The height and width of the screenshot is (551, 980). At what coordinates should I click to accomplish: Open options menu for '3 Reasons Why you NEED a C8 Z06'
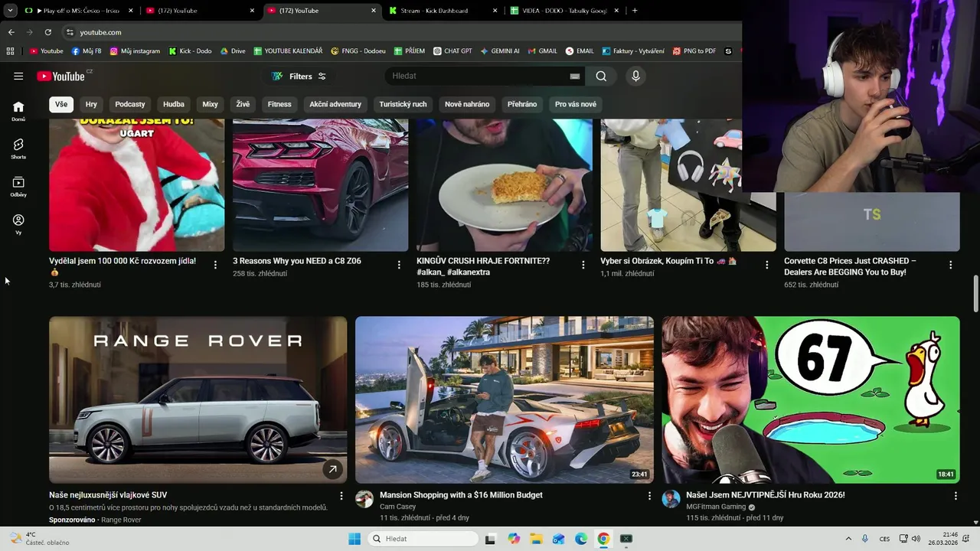click(399, 265)
